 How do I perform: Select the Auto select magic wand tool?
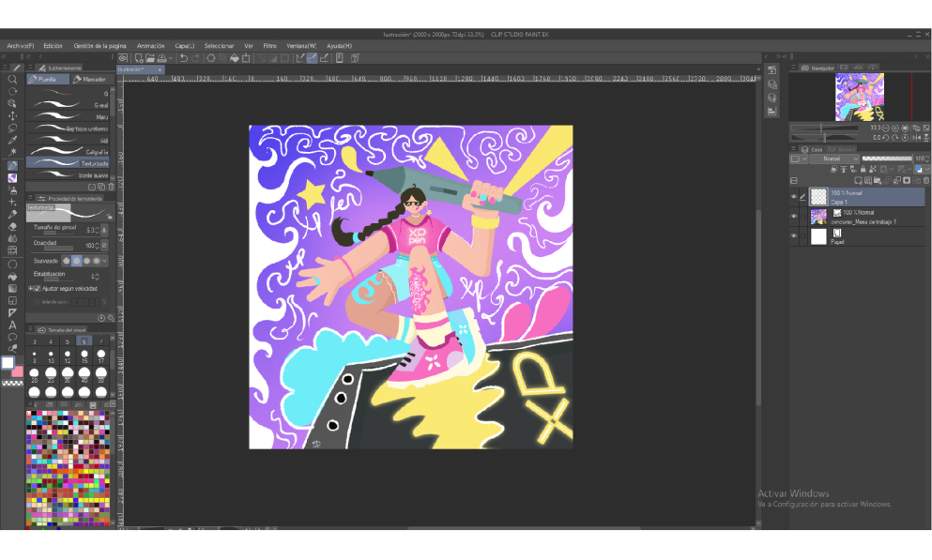12,152
